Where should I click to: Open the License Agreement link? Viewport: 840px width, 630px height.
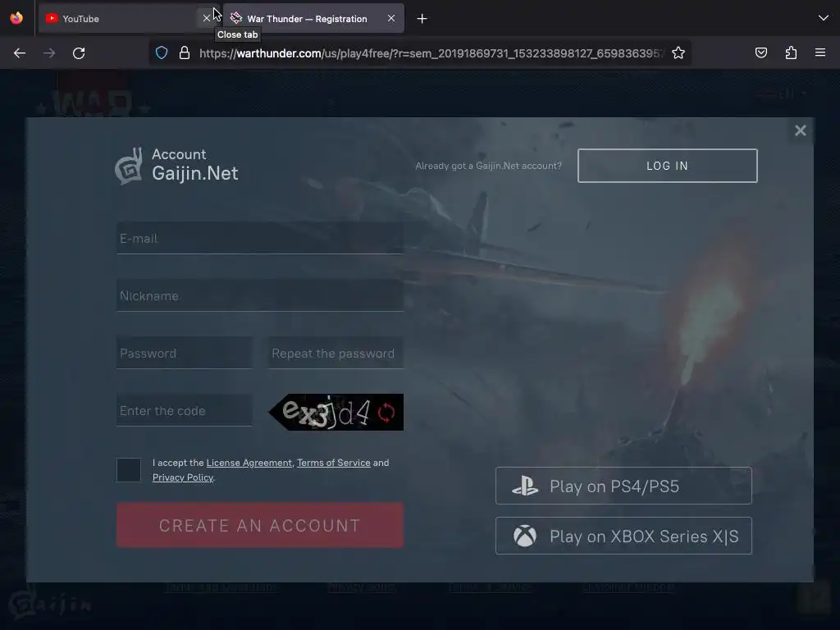[x=249, y=463]
